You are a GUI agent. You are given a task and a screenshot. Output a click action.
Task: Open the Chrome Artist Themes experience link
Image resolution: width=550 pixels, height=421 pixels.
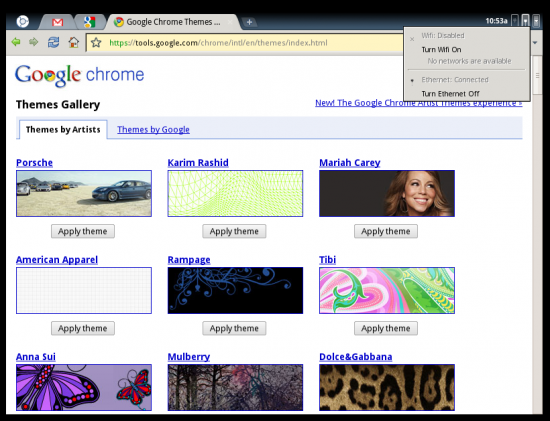[418, 103]
